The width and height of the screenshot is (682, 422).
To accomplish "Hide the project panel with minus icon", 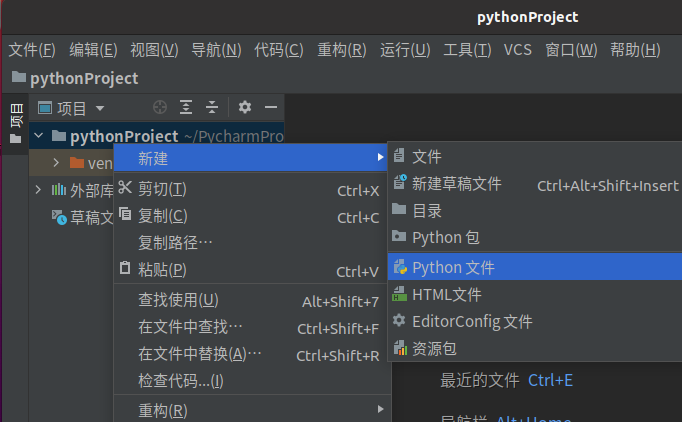I will click(x=271, y=107).
